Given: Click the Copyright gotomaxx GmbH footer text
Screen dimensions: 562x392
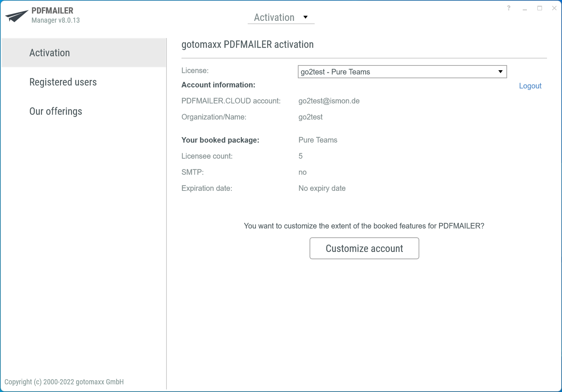Looking at the screenshot, I should tap(64, 382).
